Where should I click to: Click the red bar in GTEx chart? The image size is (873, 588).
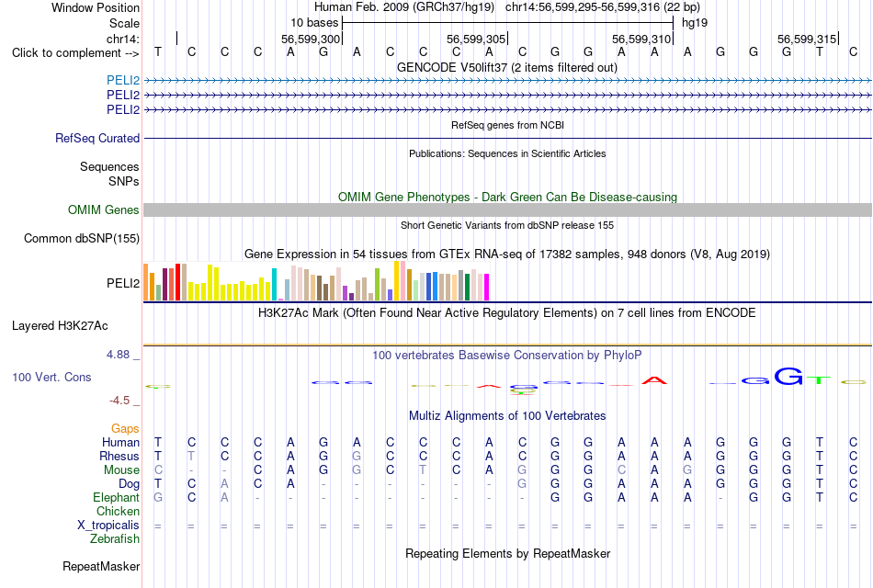[x=177, y=282]
